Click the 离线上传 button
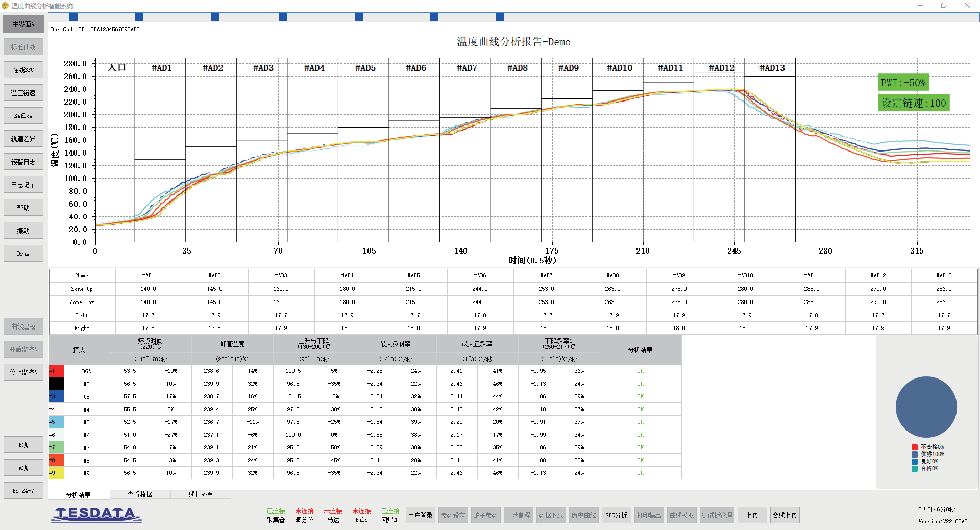The height and width of the screenshot is (530, 980). coord(785,515)
